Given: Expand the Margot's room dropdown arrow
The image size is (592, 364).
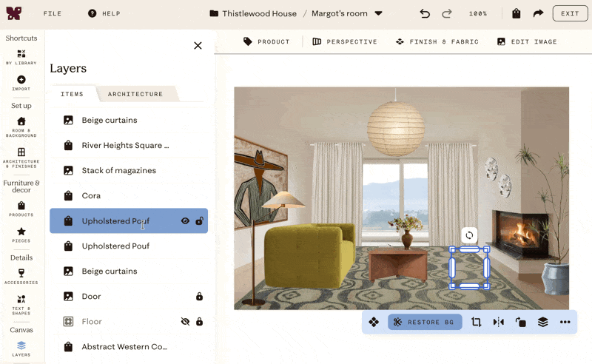Looking at the screenshot, I should point(378,13).
